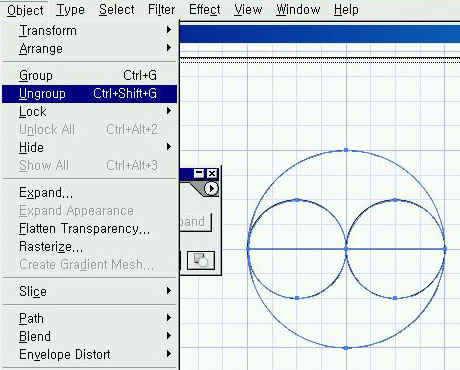Open the Pathfinder palette flyout menu arrow
The width and height of the screenshot is (460, 370).
click(x=211, y=189)
